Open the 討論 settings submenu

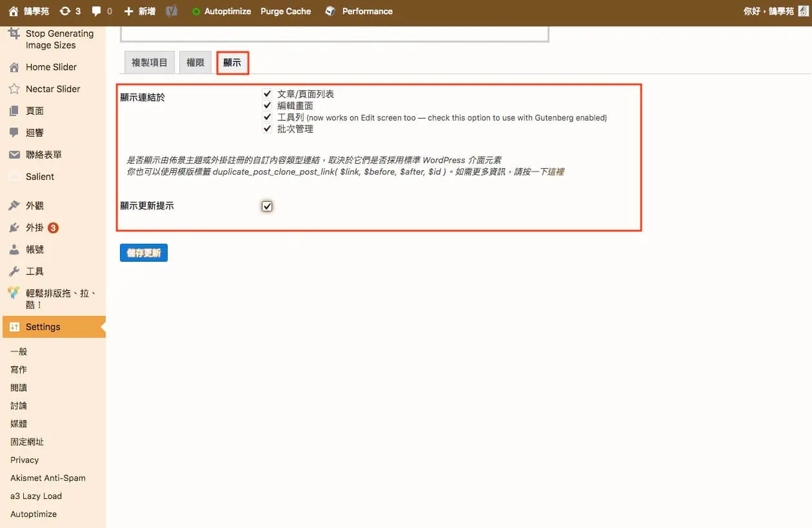19,406
